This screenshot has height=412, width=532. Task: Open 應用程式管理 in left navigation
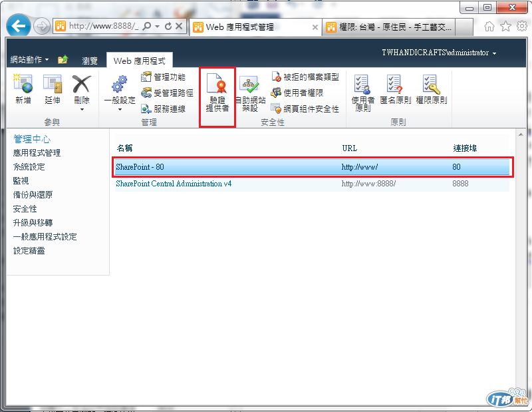click(x=37, y=153)
